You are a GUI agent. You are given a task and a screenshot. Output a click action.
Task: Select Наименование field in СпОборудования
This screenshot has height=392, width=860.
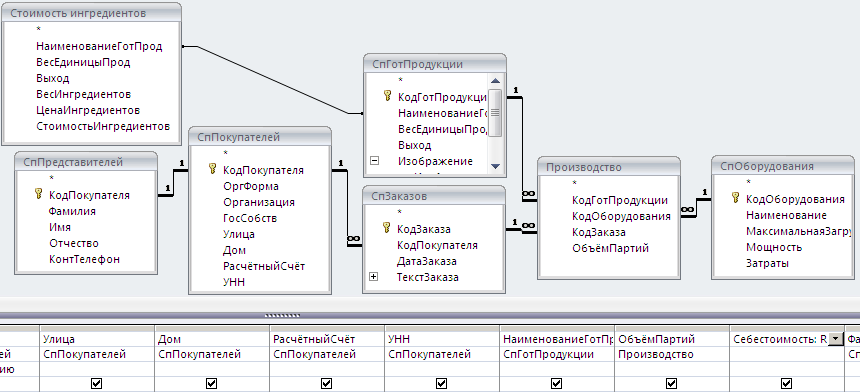click(786, 215)
